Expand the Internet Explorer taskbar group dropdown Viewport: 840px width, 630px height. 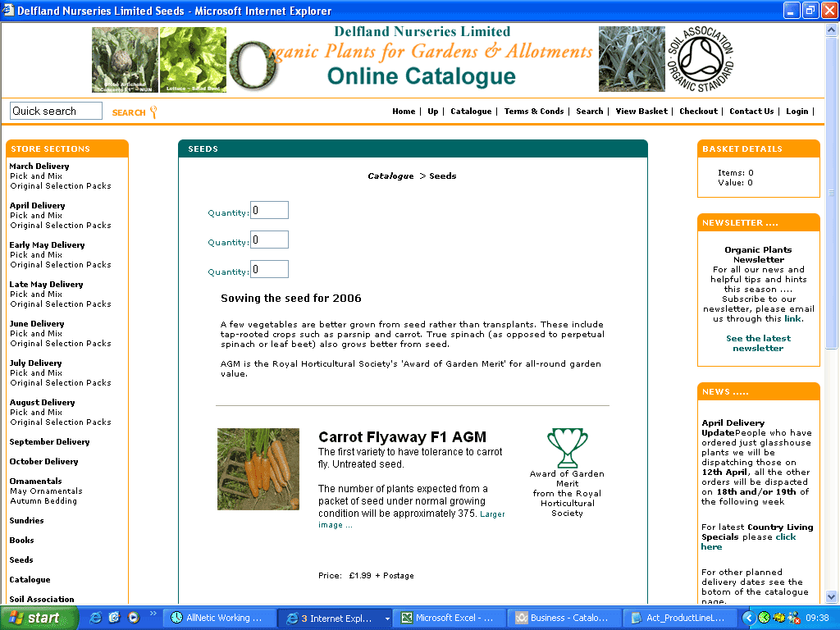[387, 619]
